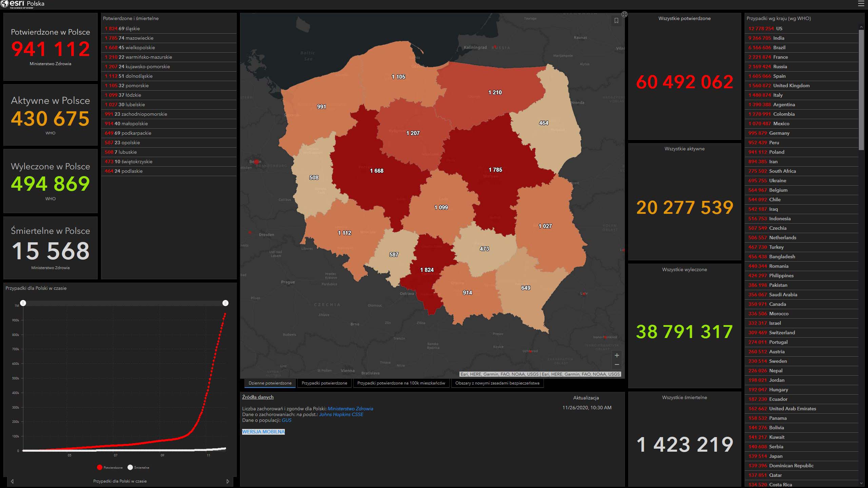Expand map panel with corner maximize icon
The height and width of the screenshot is (488, 868).
point(625,14)
